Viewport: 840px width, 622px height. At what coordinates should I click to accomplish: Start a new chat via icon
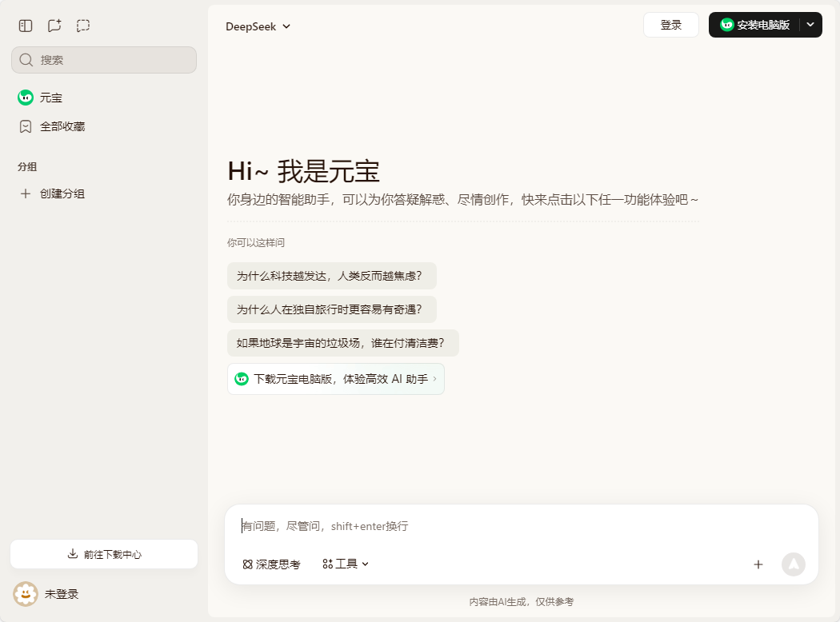point(54,26)
